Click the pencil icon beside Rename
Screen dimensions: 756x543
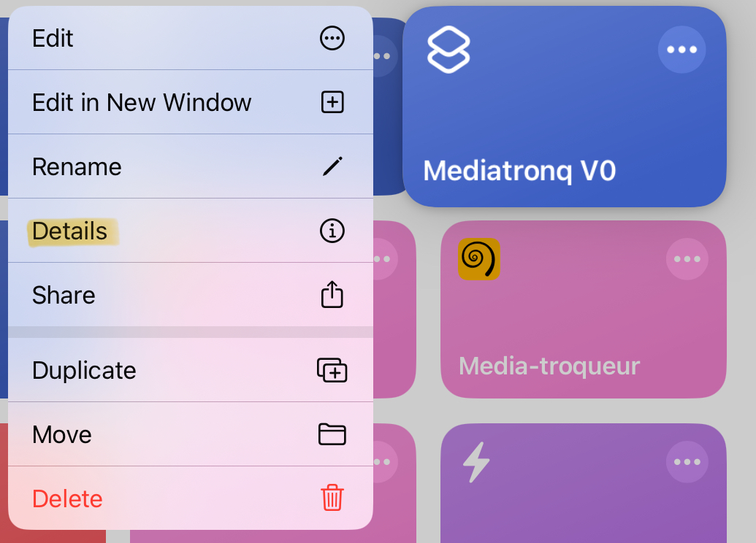click(332, 166)
